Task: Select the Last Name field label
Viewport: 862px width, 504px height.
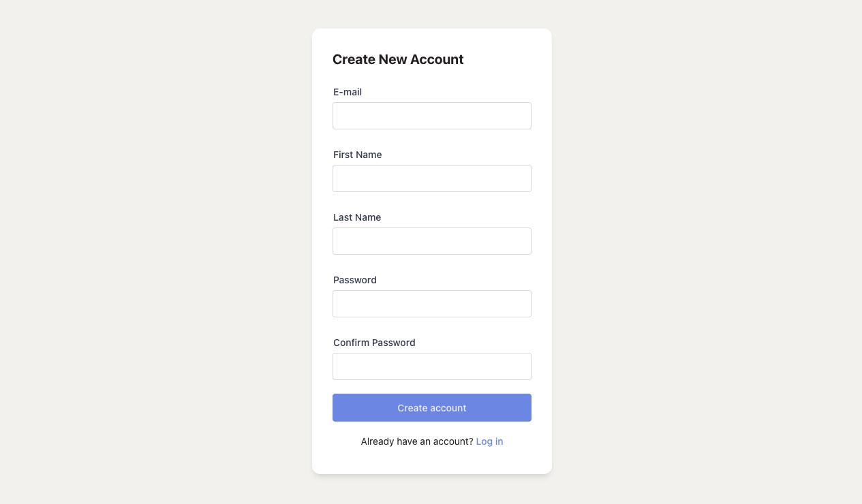Action: (356, 217)
